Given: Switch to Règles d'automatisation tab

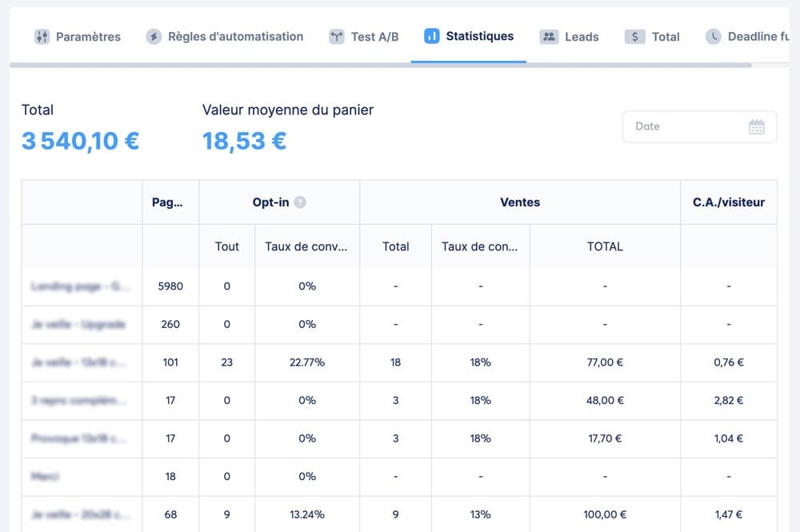Looking at the screenshot, I should (x=235, y=37).
